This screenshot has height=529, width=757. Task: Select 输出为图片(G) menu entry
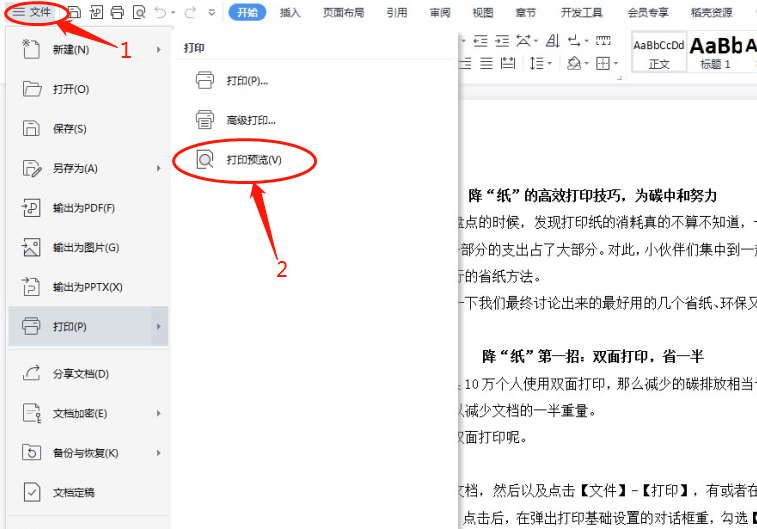86,247
